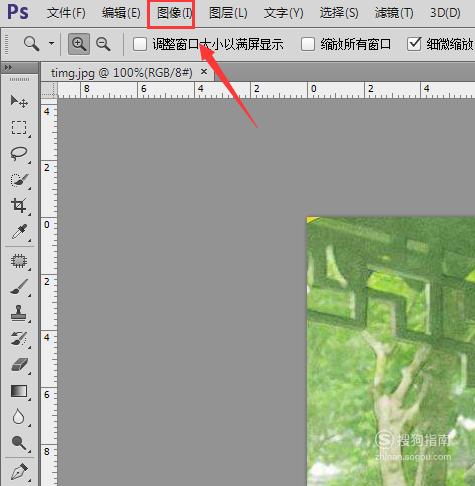Click the Photoshop Ps logo
Image resolution: width=475 pixels, height=486 pixels.
18,12
